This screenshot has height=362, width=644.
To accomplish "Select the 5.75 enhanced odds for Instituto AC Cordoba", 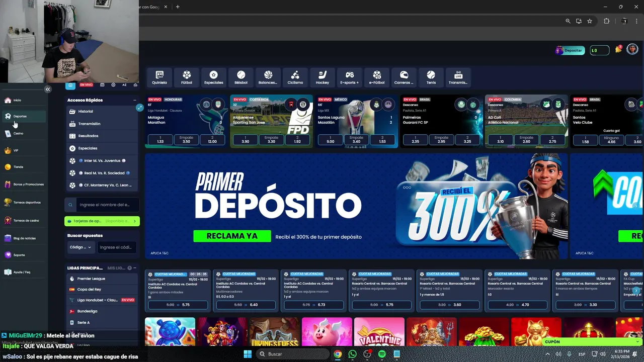I will point(178,305).
